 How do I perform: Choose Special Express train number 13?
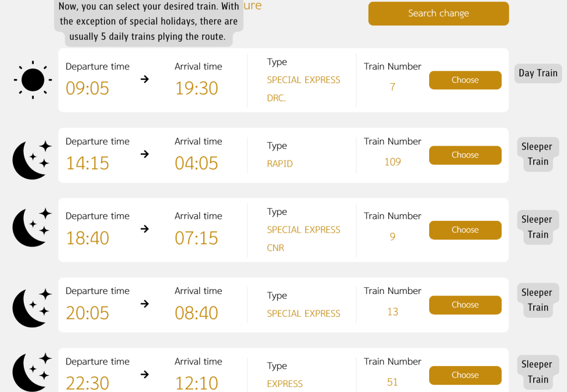click(465, 305)
